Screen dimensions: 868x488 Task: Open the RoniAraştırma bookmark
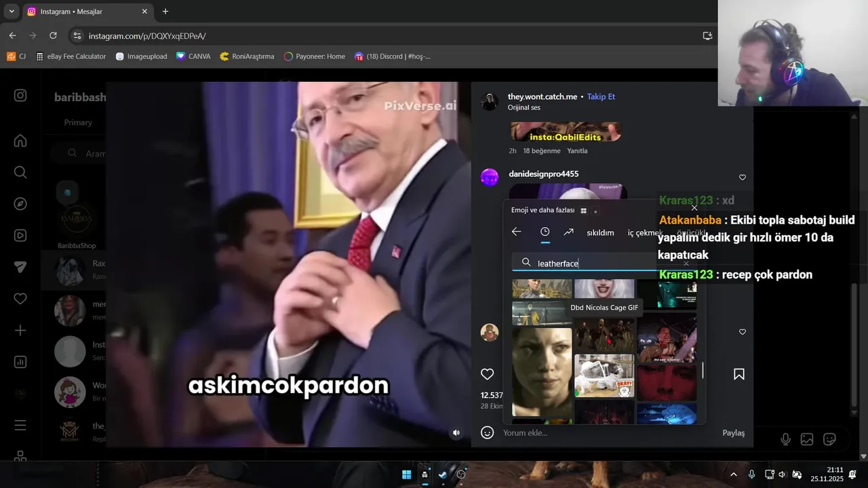(247, 56)
